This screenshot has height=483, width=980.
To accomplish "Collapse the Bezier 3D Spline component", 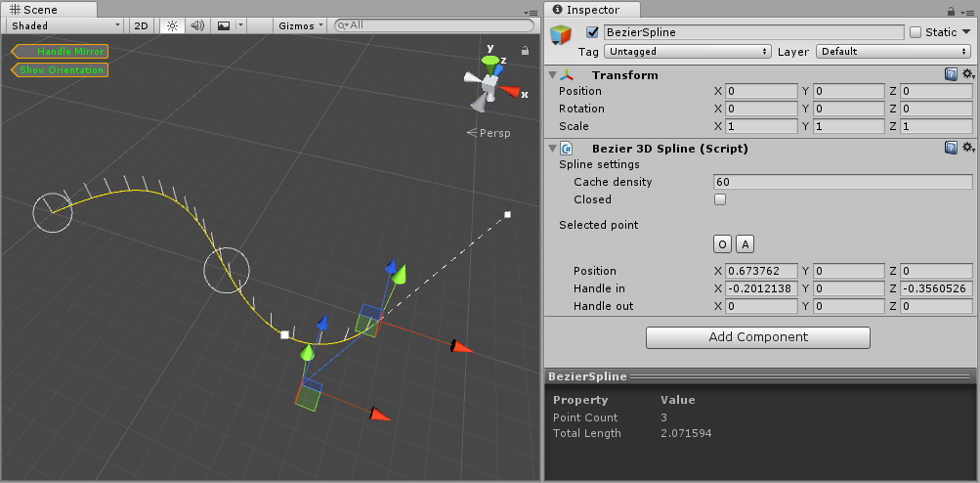I will click(x=552, y=149).
